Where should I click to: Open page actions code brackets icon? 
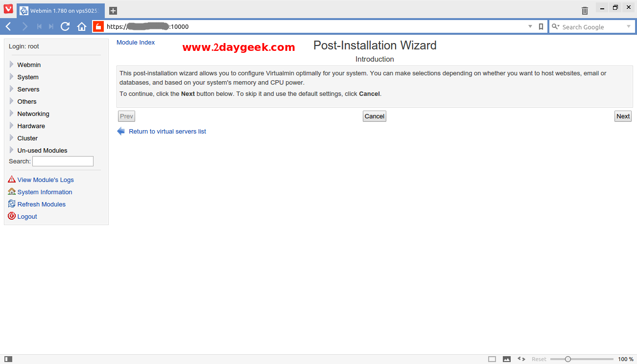coord(521,359)
